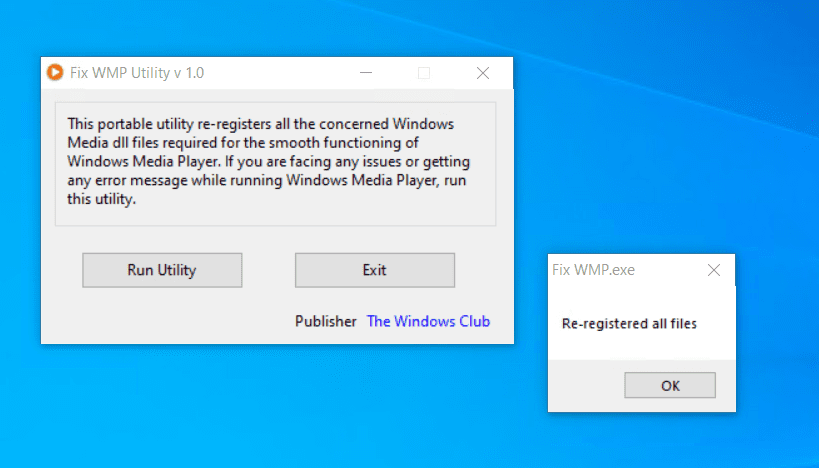Click the orange Fix WMP Utility app icon
This screenshot has width=819, height=468.
coord(55,73)
